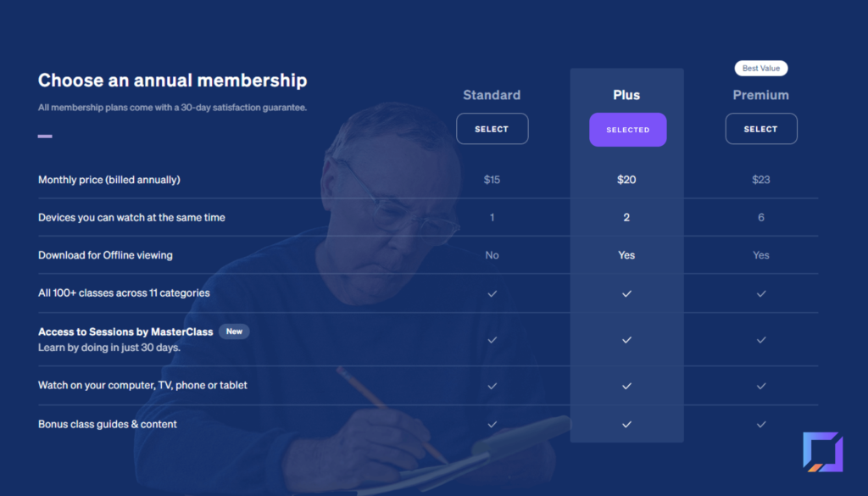The height and width of the screenshot is (496, 868).
Task: Click the Best Value badge above Premium
Action: pos(761,68)
